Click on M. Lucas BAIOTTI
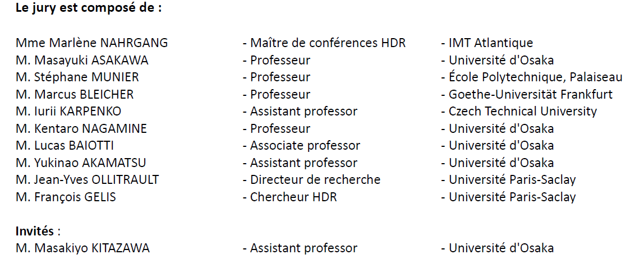The width and height of the screenshot is (644, 273). point(65,146)
